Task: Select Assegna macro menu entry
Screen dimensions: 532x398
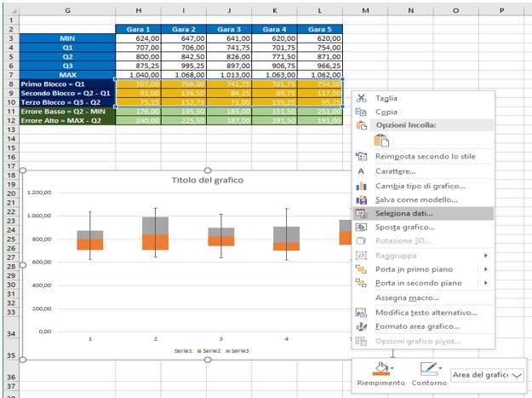Action: 407,297
